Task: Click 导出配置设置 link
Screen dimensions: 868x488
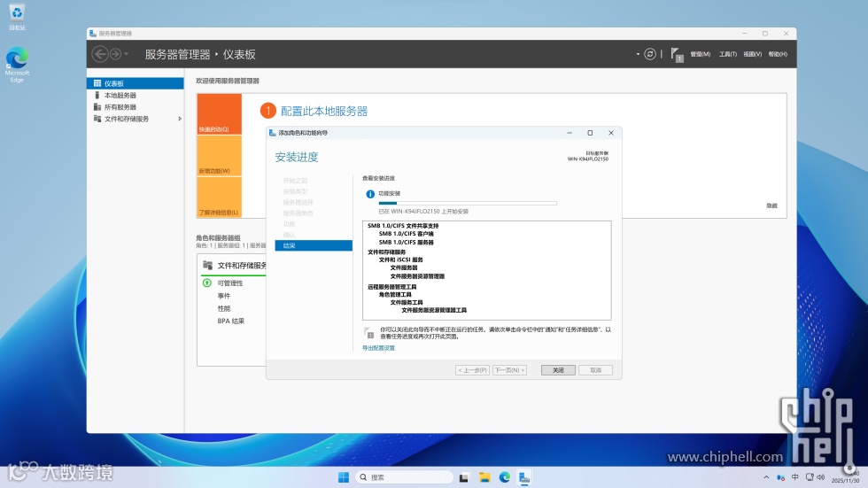Action: pos(379,348)
